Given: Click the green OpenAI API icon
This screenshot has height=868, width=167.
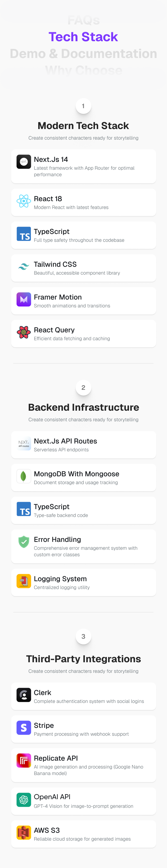Looking at the screenshot, I should click(24, 800).
